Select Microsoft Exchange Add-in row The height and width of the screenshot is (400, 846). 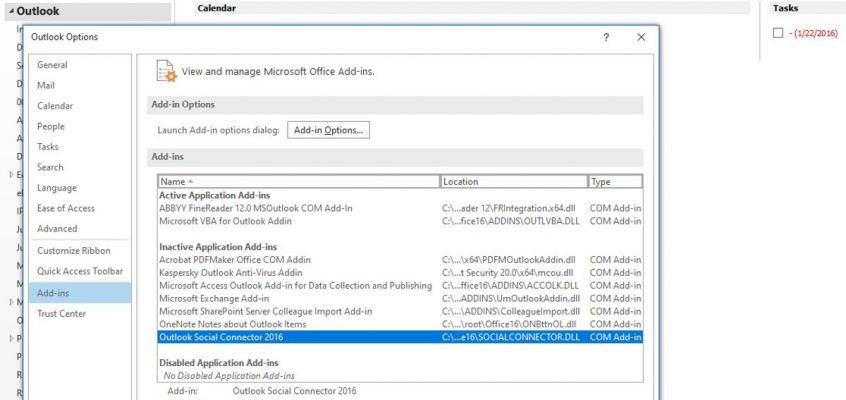coord(400,299)
